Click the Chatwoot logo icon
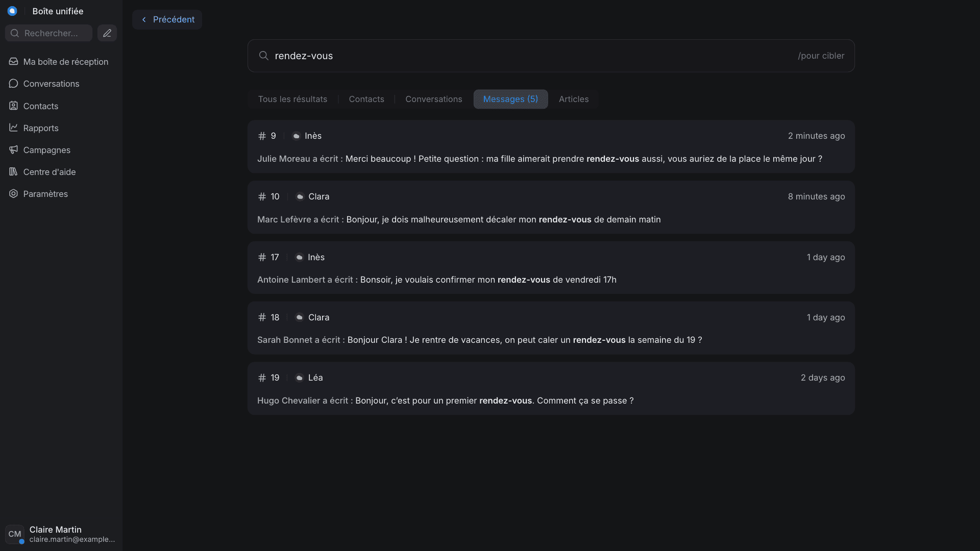980x551 pixels. click(x=12, y=11)
